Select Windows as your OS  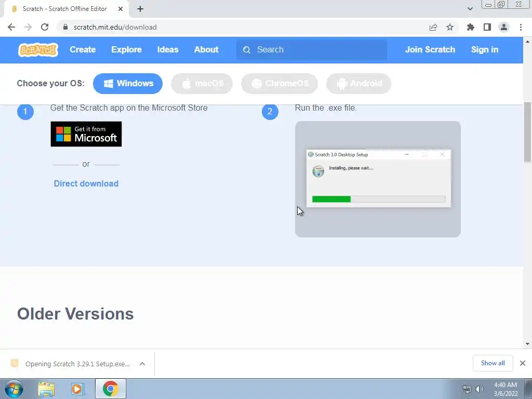click(x=128, y=84)
